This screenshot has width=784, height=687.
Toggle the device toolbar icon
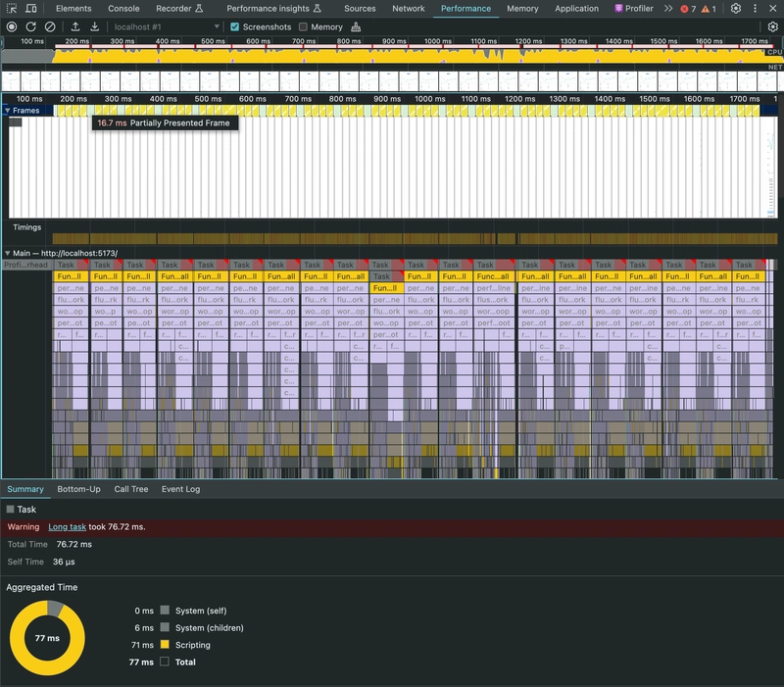point(31,9)
